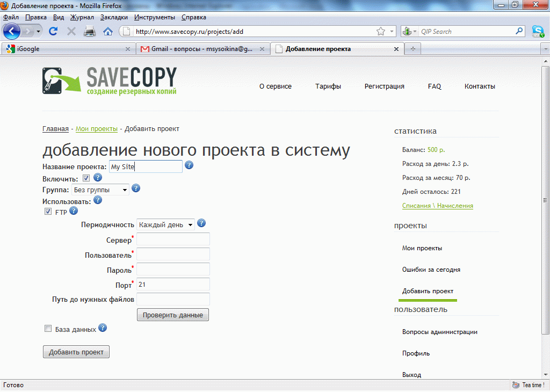The height and width of the screenshot is (392, 550).
Task: Click the help icon next to project name field
Action: [x=189, y=165]
